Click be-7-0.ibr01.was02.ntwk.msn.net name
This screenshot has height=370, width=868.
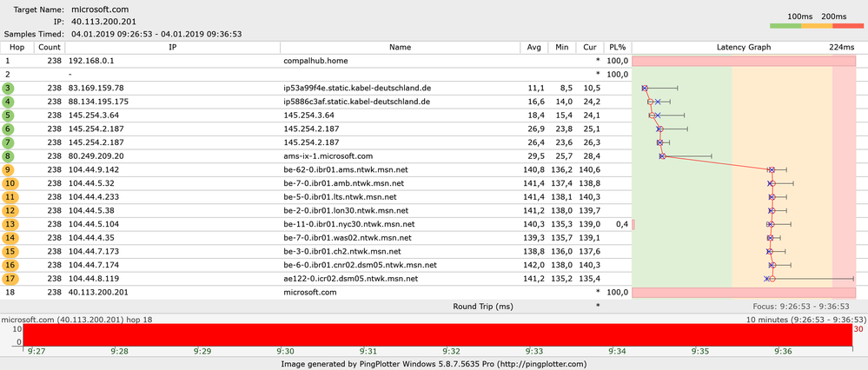click(347, 238)
